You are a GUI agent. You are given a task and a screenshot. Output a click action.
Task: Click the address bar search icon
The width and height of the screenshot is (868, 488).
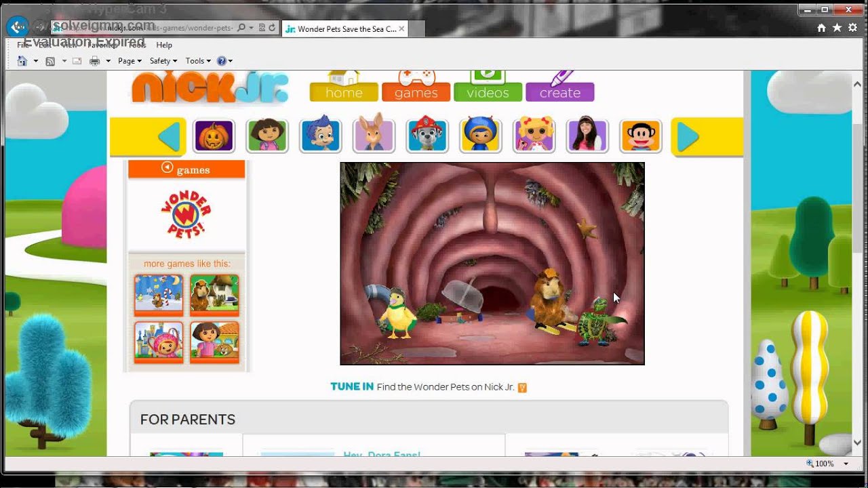pos(242,28)
